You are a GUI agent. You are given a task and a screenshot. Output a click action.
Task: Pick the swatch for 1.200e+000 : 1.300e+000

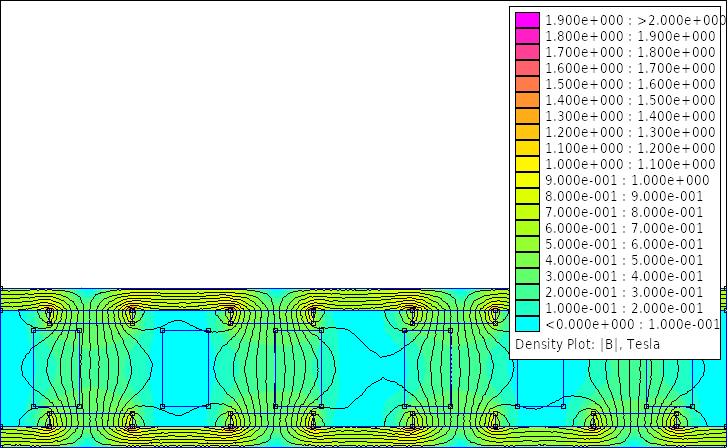pos(527,132)
